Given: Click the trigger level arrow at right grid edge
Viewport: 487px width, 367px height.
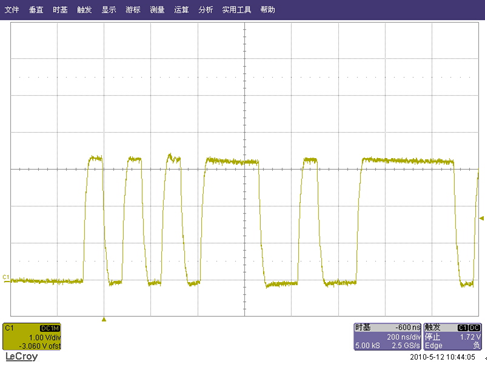Looking at the screenshot, I should (x=482, y=218).
